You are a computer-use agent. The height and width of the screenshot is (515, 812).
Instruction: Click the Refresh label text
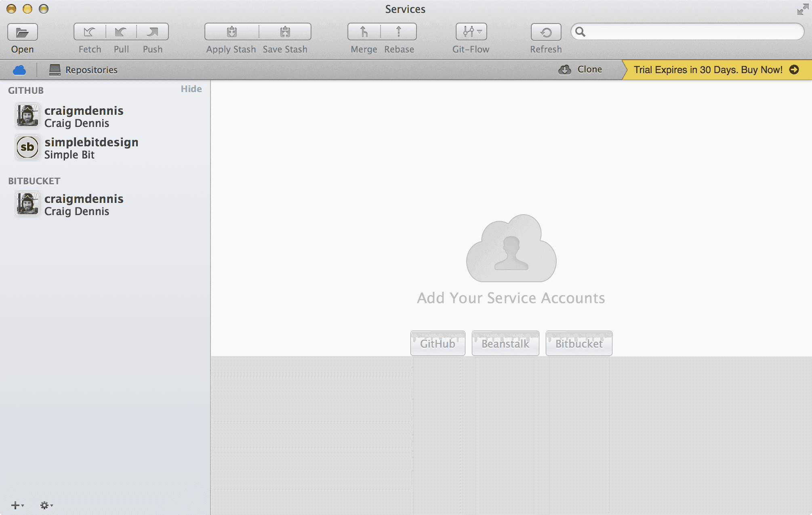click(x=546, y=49)
